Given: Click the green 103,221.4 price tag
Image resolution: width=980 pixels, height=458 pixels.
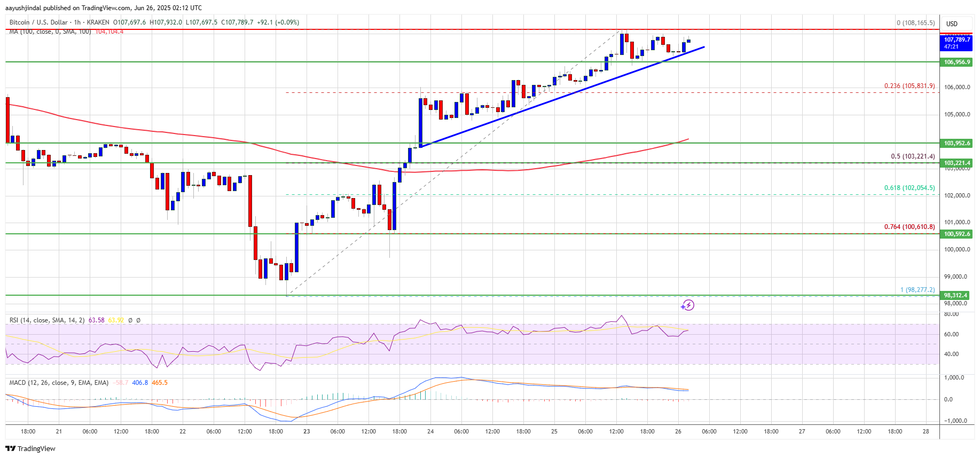Looking at the screenshot, I should [x=957, y=163].
